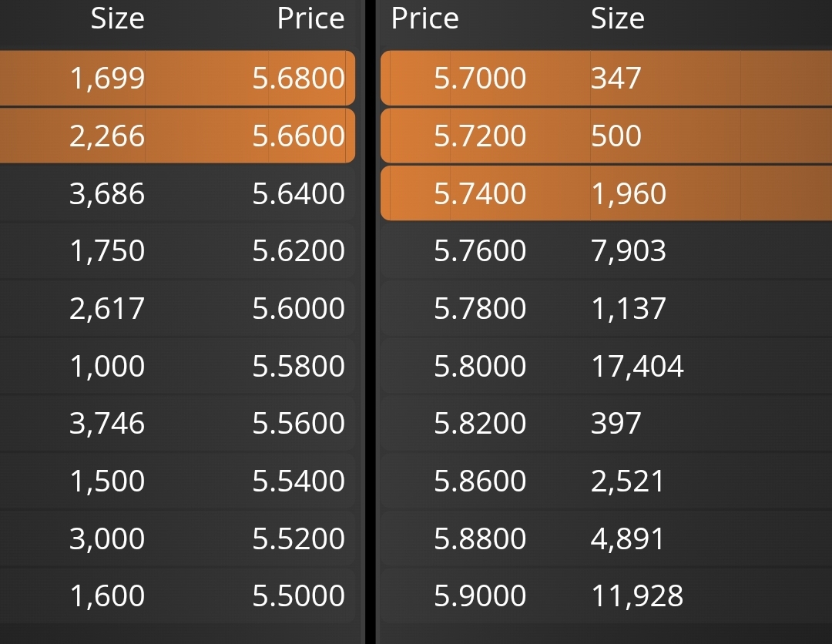Click the ask row with size 500

coord(606,136)
